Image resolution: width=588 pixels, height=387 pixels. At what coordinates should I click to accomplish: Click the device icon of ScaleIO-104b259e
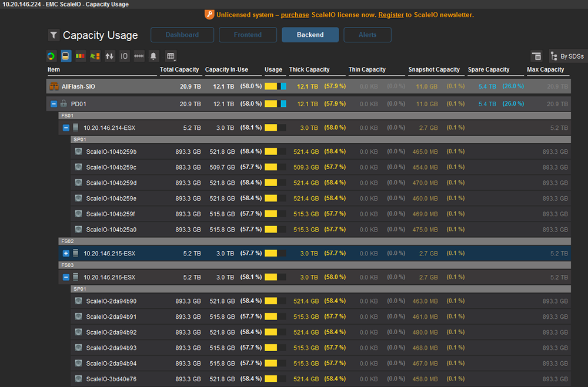78,198
